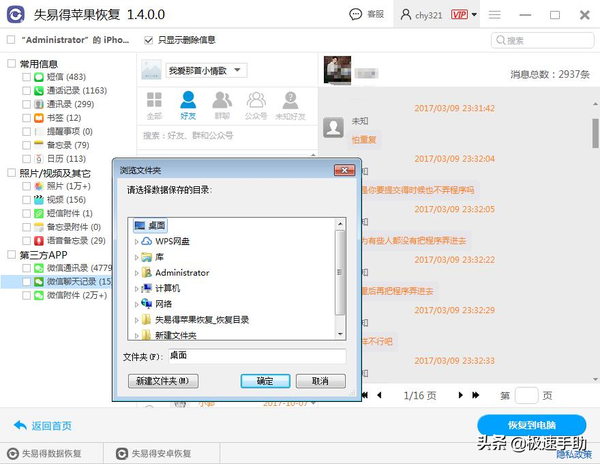Click 新建文件夹(M) button in dialog
600x464 pixels.
[x=163, y=381]
